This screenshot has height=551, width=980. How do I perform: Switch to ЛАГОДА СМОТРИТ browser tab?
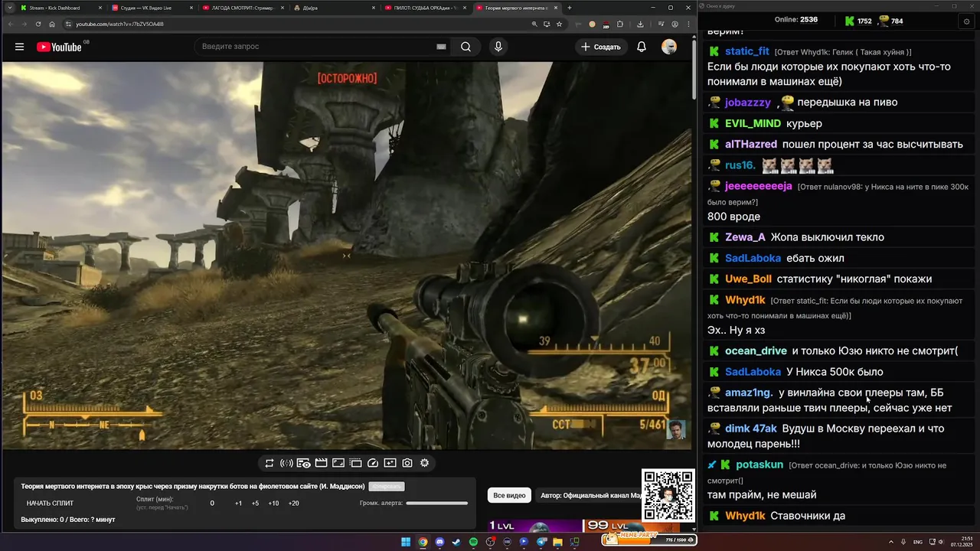[242, 8]
